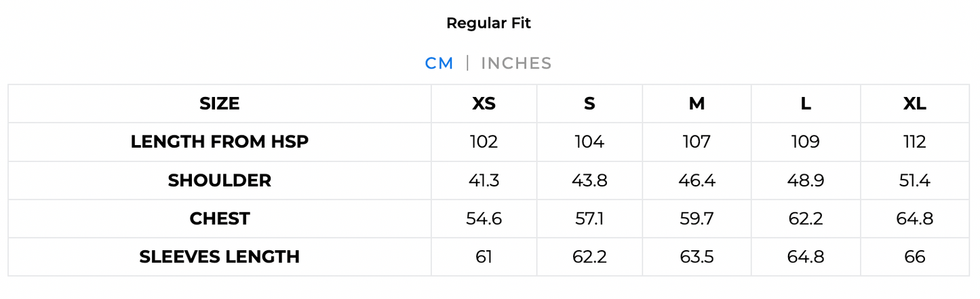The image size is (980, 299).
Task: Select the XS column header
Action: click(484, 104)
